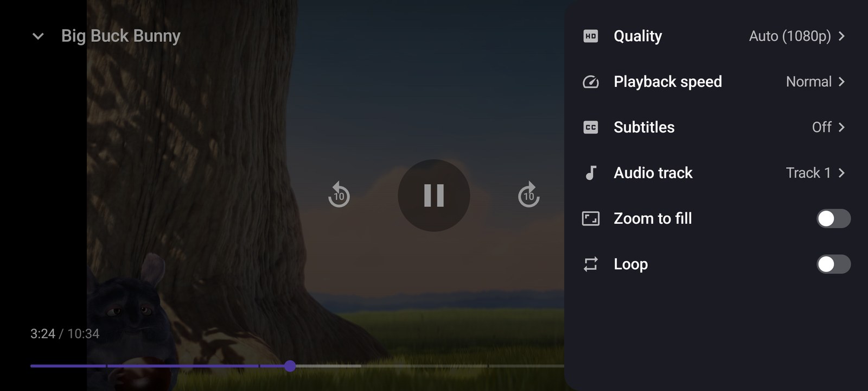Click the Track 1 value

click(x=808, y=173)
